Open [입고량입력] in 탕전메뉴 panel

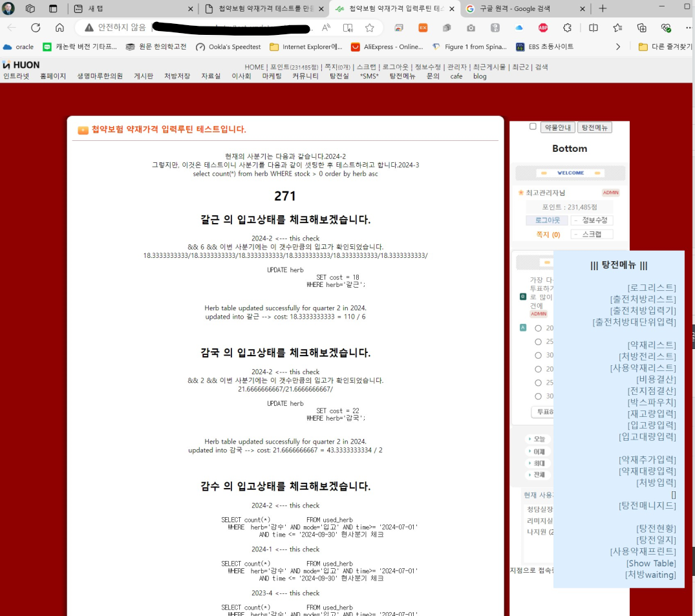tap(652, 425)
